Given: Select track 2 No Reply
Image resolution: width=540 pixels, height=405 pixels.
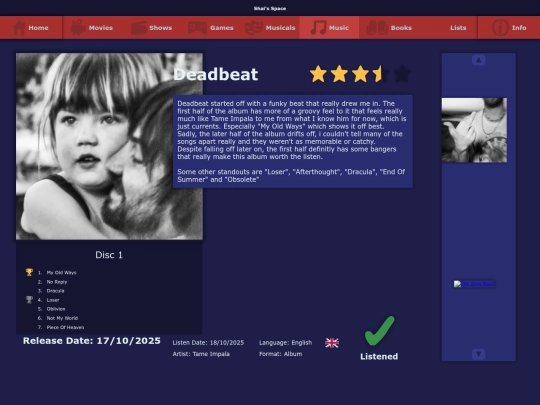Looking at the screenshot, I should coord(57,282).
